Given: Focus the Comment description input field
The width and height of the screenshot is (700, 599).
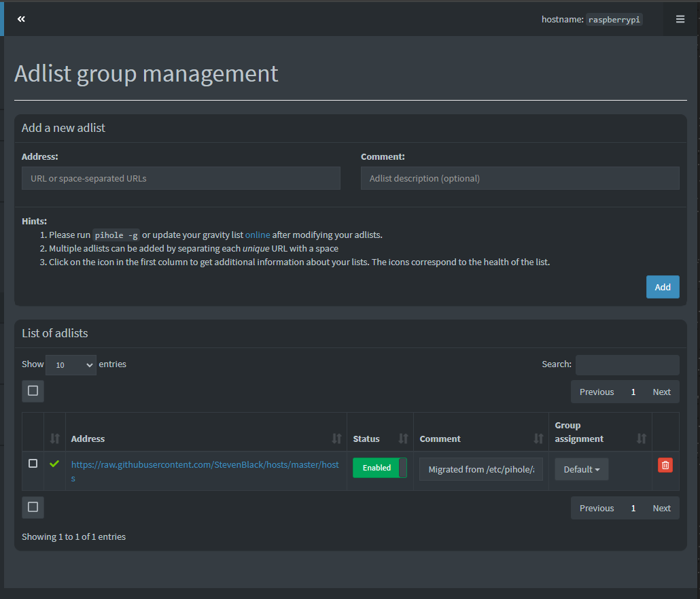Looking at the screenshot, I should [x=520, y=178].
